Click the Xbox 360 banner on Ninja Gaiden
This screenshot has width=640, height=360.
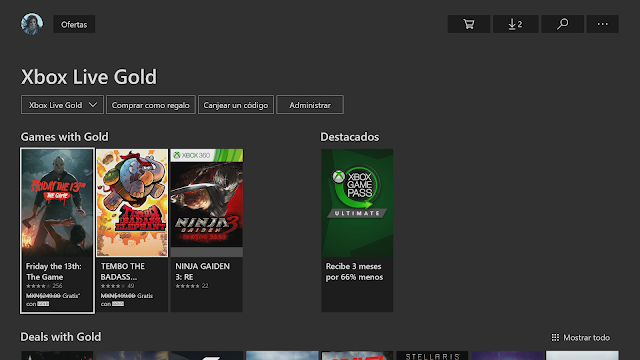207,155
